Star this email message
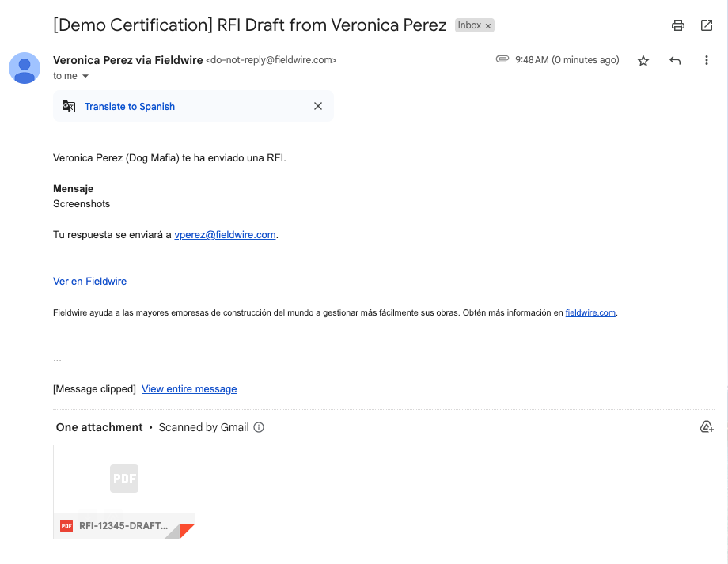The height and width of the screenshot is (564, 728). [643, 61]
